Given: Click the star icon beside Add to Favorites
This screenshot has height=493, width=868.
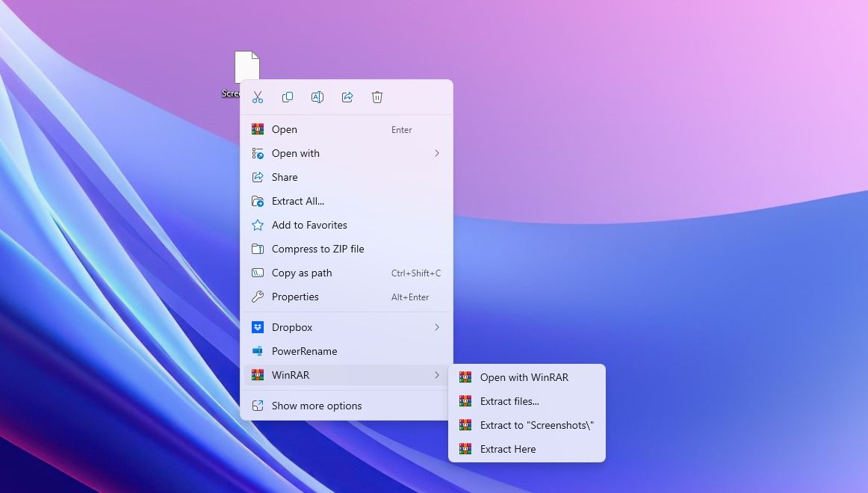Looking at the screenshot, I should pyautogui.click(x=258, y=225).
